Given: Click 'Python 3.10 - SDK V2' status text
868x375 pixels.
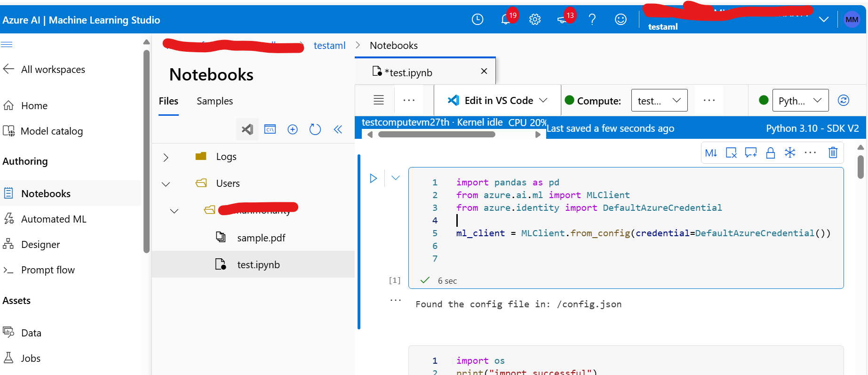Looking at the screenshot, I should coord(812,128).
